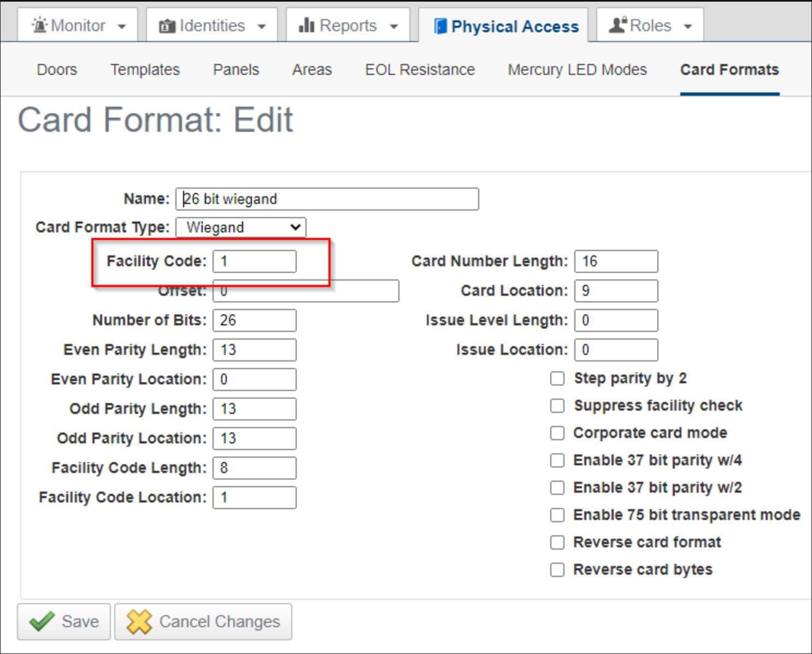
Task: Expand the Reports menu dropdown arrow
Action: [393, 26]
